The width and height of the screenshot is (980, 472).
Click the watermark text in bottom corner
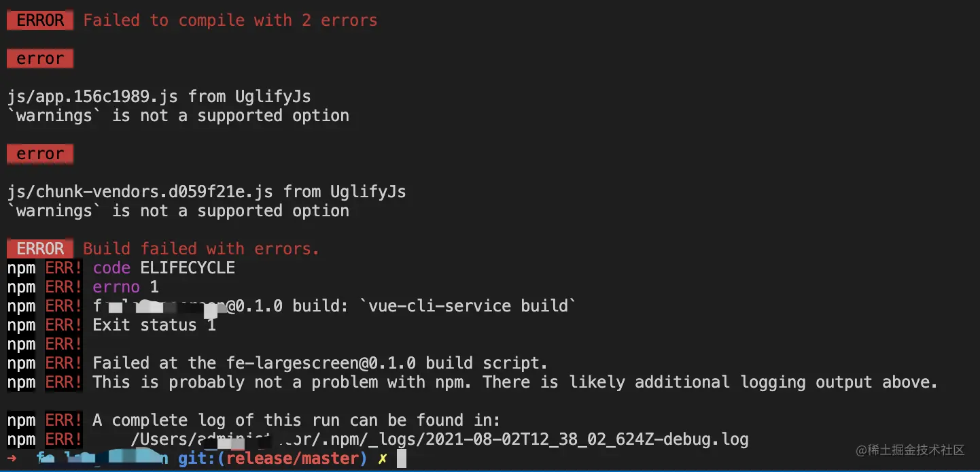(x=911, y=450)
